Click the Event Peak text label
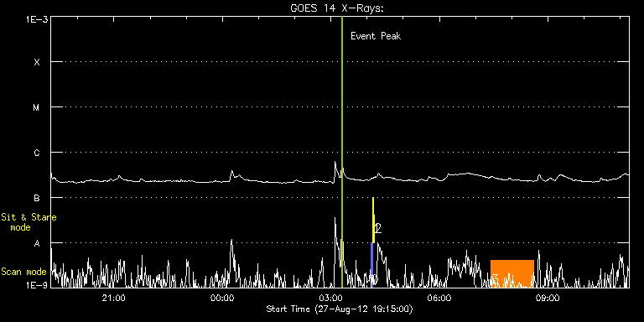Viewport: 644px width, 322px height. pos(376,36)
